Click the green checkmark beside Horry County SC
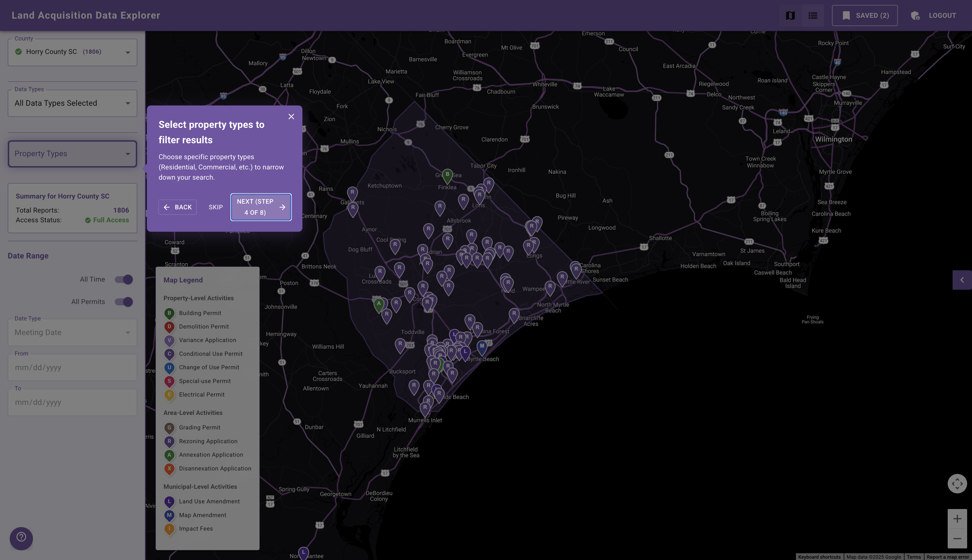972x560 pixels. [x=18, y=52]
